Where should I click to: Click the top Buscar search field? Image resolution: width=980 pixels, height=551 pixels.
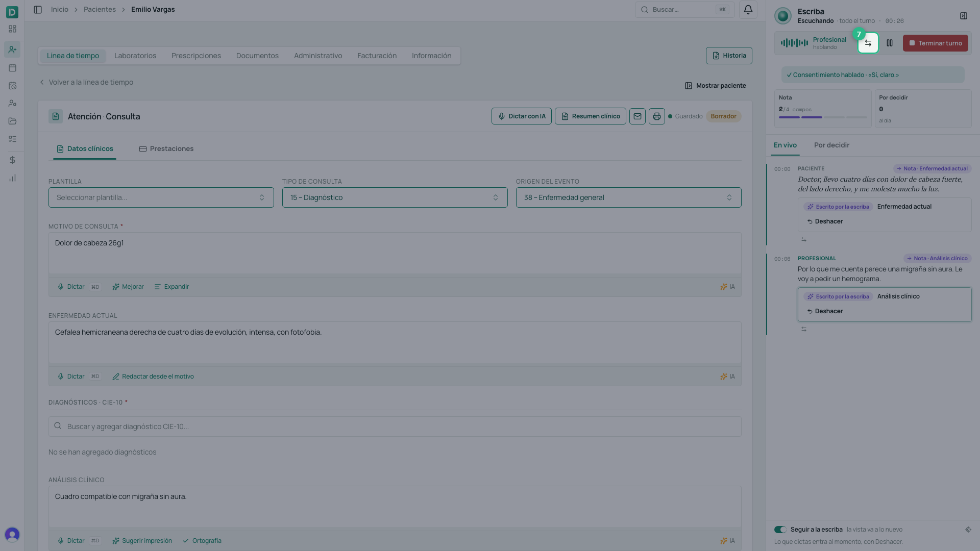tap(685, 10)
